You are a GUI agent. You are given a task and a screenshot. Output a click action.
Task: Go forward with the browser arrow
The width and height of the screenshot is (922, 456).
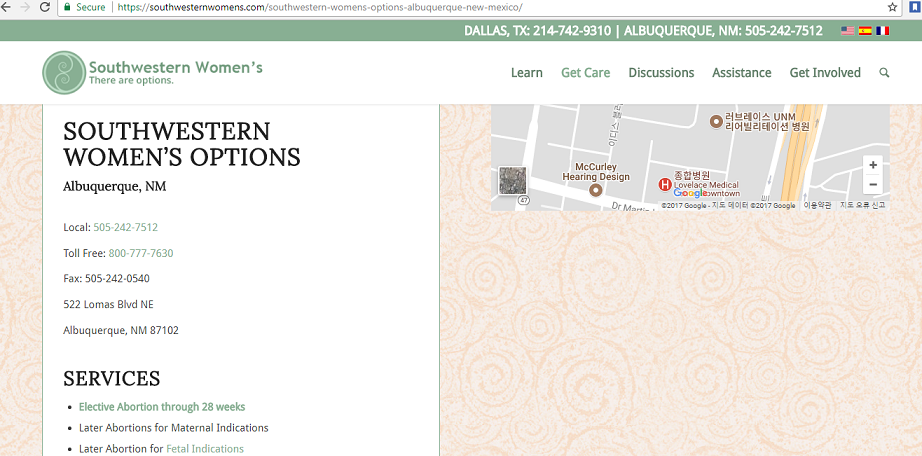coord(25,7)
